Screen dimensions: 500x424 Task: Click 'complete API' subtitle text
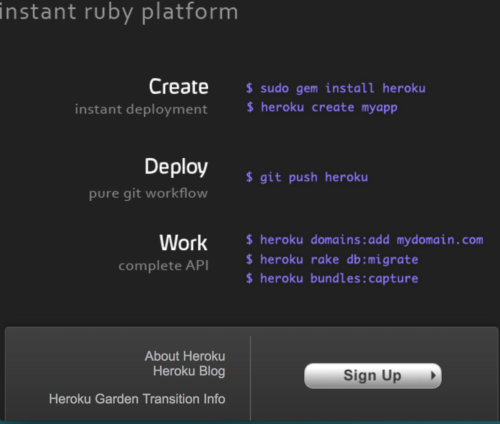164,266
